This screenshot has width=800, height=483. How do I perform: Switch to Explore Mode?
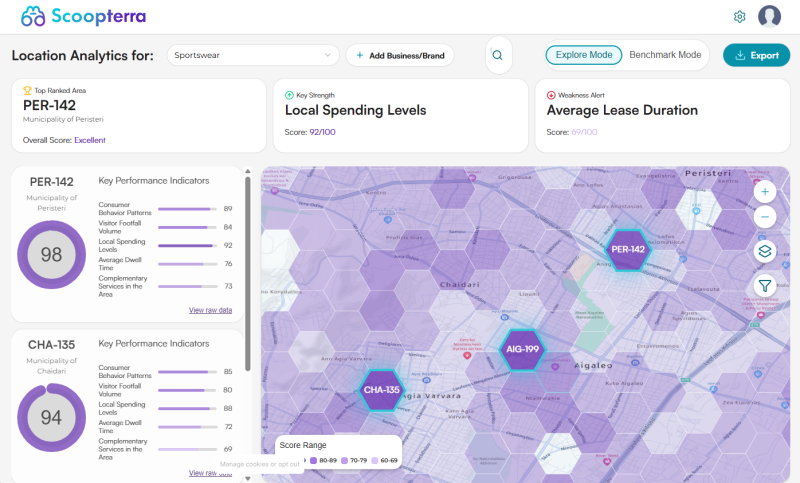[x=584, y=55]
